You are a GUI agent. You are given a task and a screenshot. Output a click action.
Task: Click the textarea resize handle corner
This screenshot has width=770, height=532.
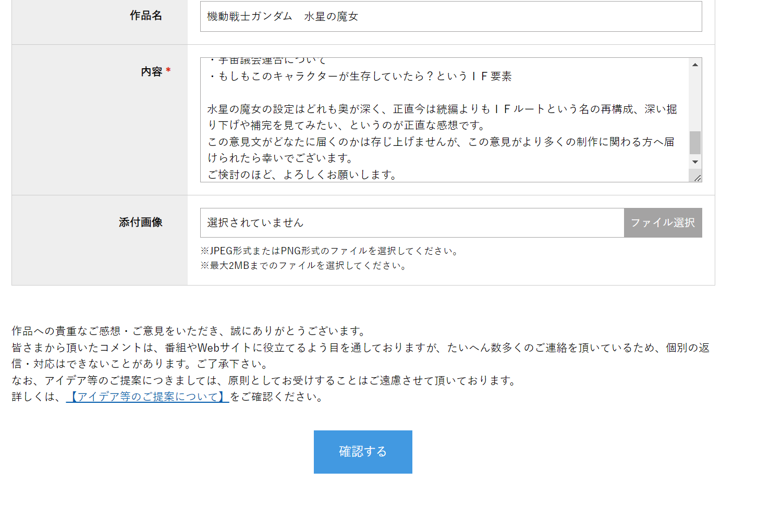coord(697,178)
